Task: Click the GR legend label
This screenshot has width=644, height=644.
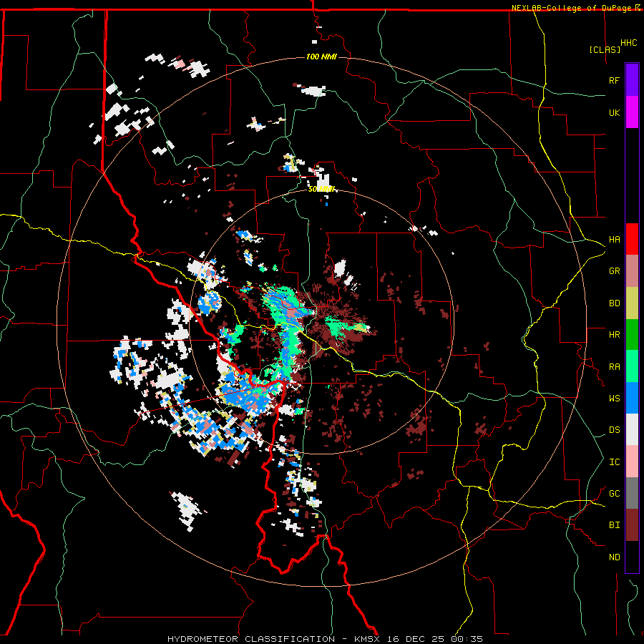Action: pyautogui.click(x=614, y=271)
